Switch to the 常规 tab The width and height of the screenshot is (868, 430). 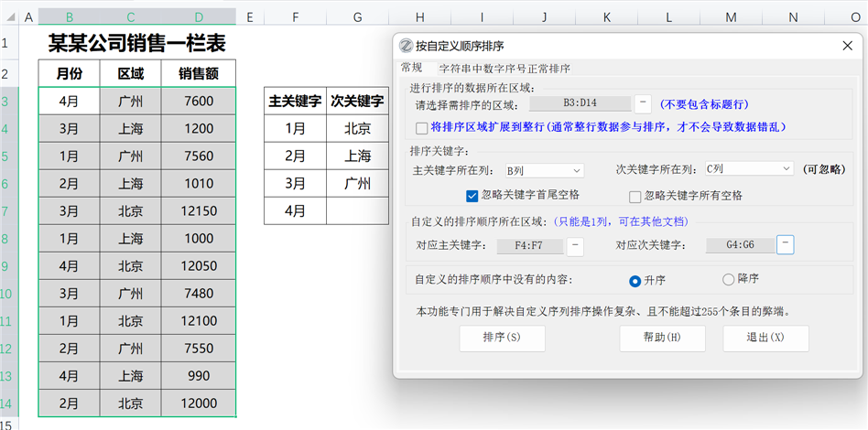click(x=412, y=68)
